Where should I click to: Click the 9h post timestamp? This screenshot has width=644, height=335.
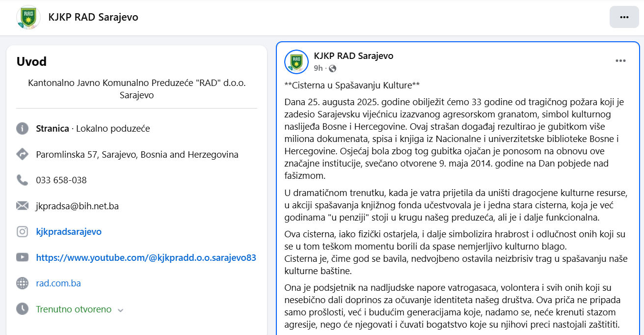(319, 68)
